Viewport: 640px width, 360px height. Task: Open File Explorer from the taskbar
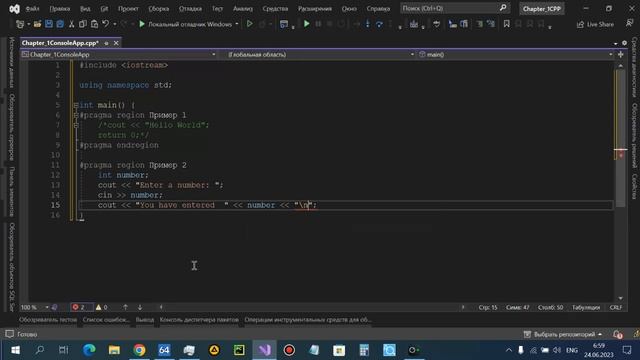(x=114, y=350)
